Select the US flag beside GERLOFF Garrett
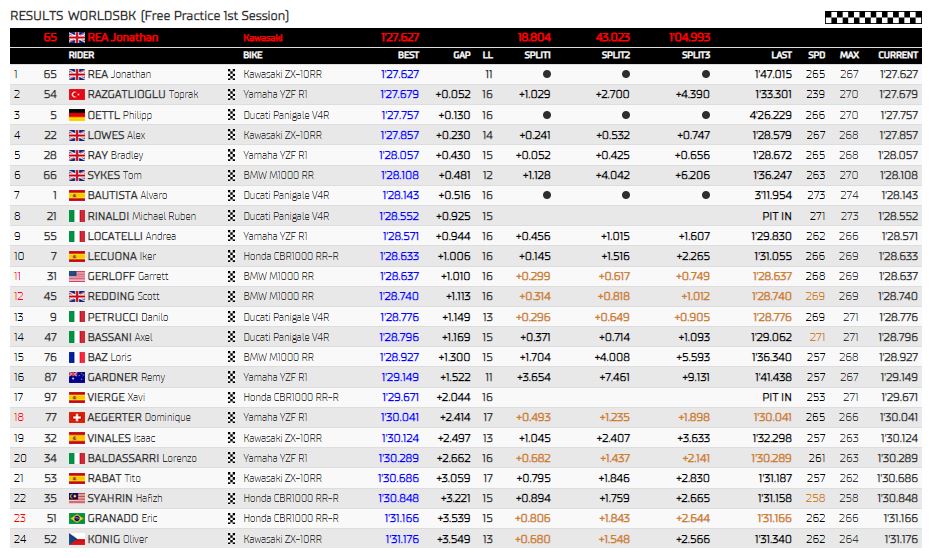 [x=77, y=276]
